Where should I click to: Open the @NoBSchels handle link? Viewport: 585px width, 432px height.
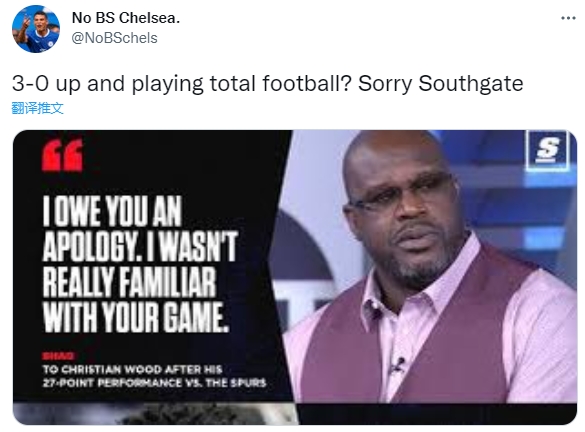(x=115, y=38)
